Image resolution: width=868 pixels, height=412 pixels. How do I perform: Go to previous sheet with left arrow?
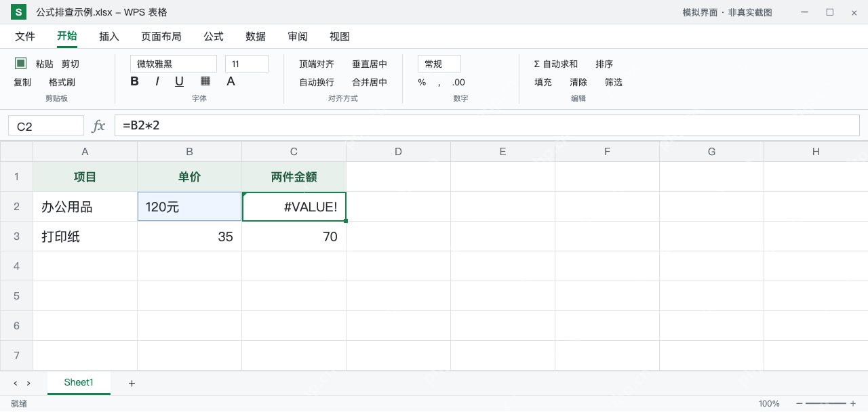(16, 384)
